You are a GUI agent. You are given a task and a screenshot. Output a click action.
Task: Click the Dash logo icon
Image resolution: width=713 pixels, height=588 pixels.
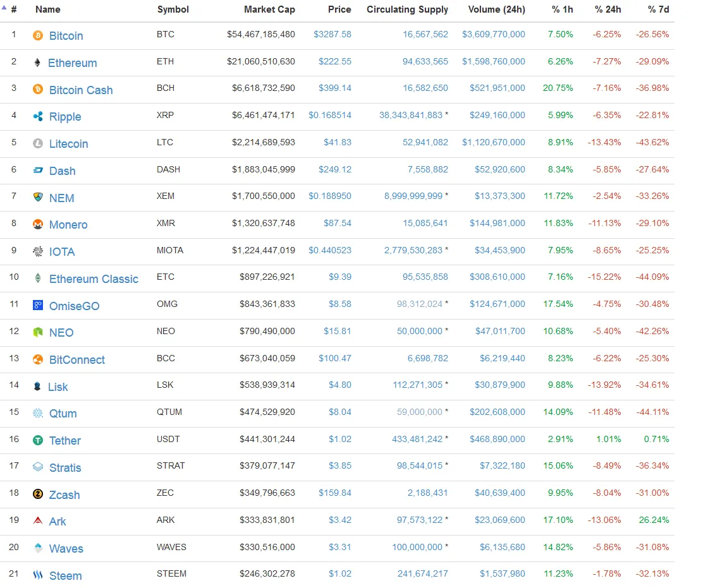[x=38, y=171]
